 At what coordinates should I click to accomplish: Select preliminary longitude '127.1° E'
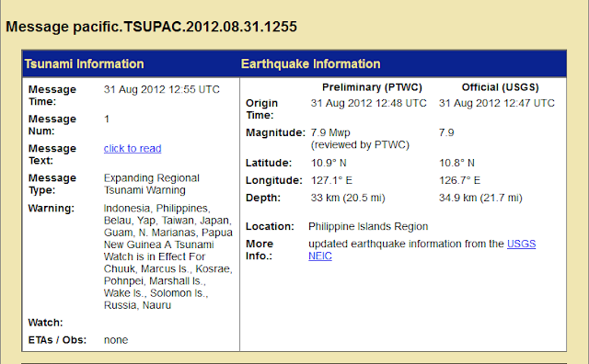click(331, 180)
